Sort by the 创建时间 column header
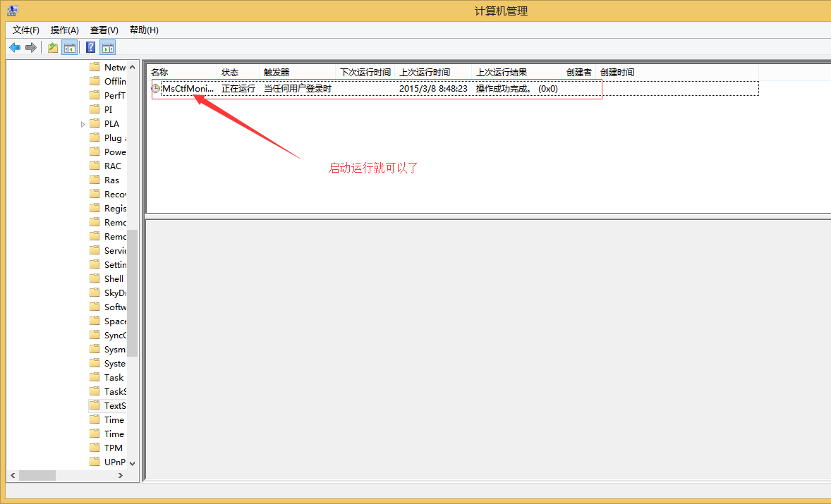This screenshot has height=504, width=831. [x=677, y=72]
